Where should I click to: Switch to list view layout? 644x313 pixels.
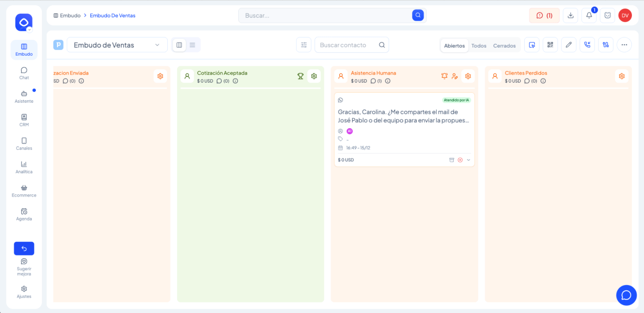tap(192, 45)
